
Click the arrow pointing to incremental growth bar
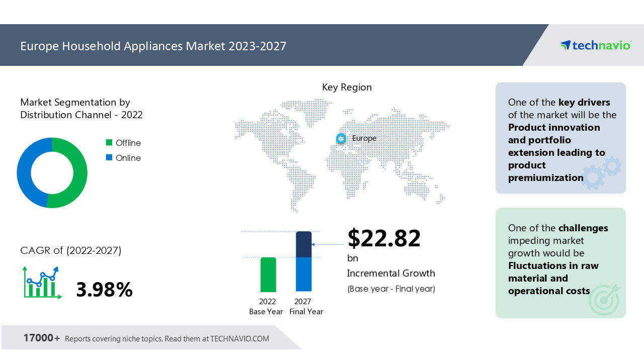pos(328,245)
